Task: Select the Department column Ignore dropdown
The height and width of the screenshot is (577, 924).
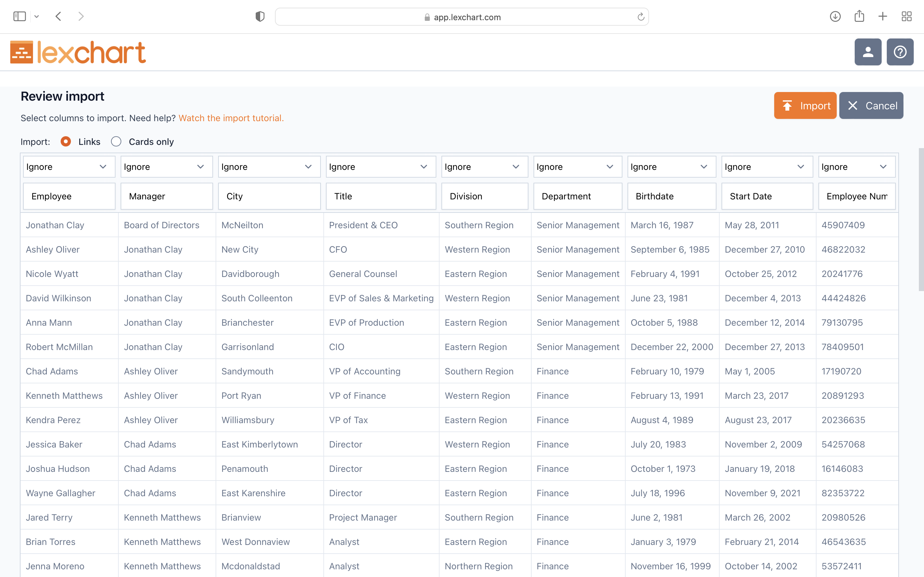Action: (577, 166)
